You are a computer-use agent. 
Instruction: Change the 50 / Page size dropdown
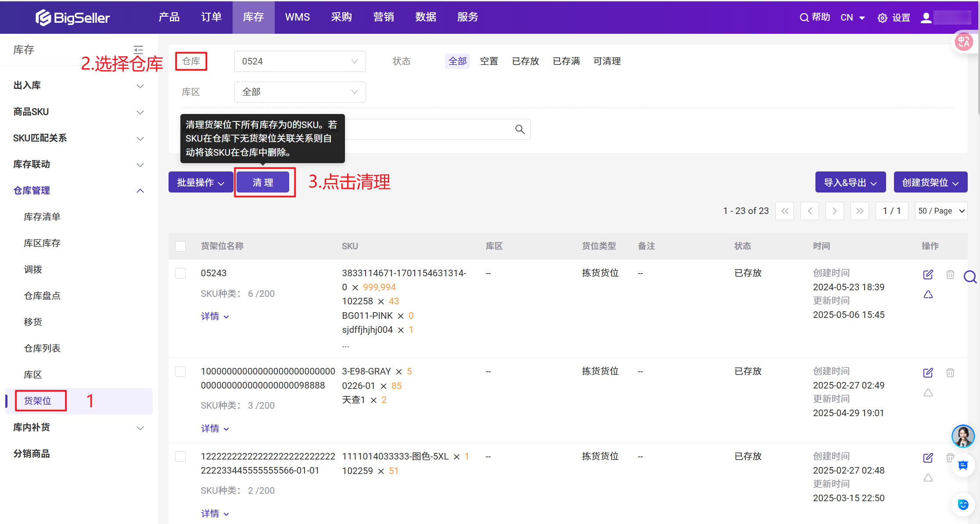pyautogui.click(x=941, y=211)
